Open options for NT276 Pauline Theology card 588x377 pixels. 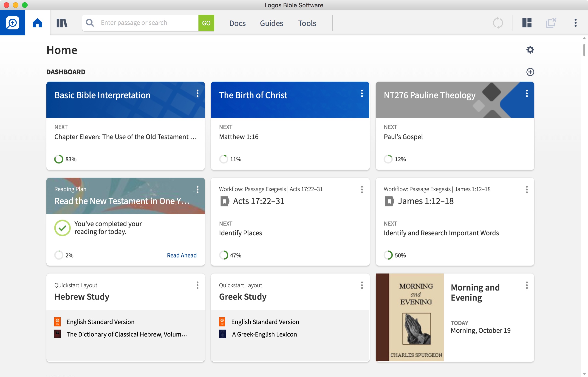click(x=527, y=93)
